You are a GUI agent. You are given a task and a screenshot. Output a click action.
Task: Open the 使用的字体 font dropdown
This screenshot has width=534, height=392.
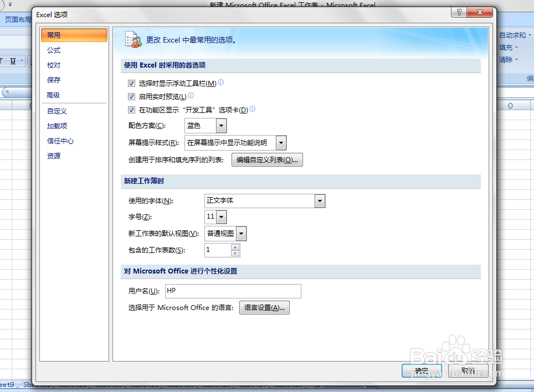tap(320, 201)
